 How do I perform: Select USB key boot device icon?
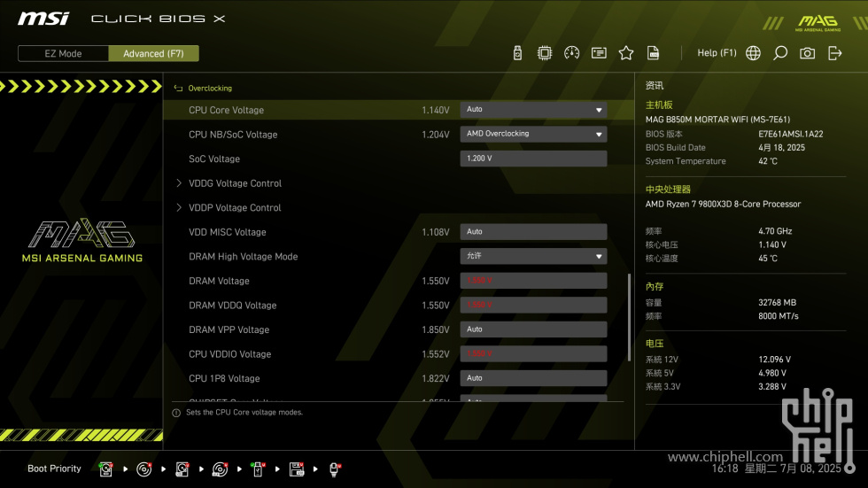258,469
